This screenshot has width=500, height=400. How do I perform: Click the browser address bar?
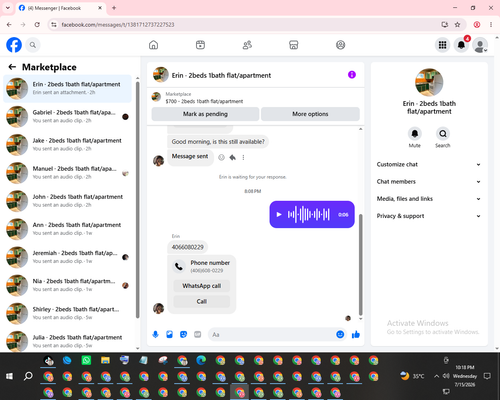pyautogui.click(x=247, y=24)
